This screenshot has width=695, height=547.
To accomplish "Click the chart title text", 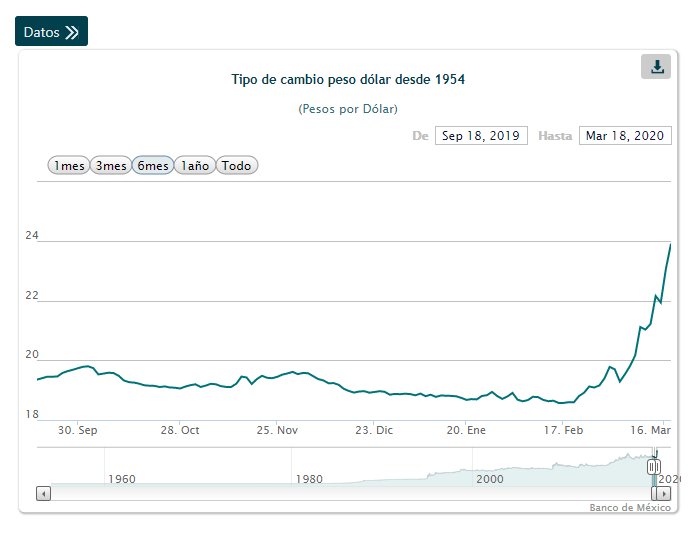I will pyautogui.click(x=348, y=79).
